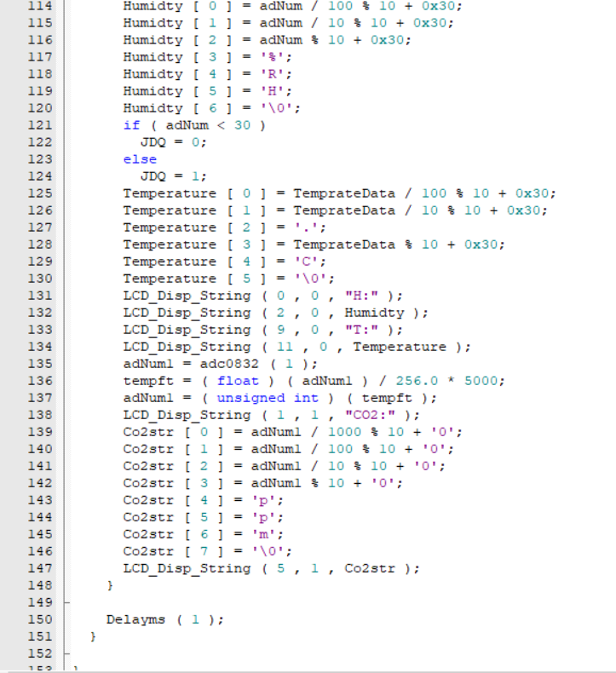The width and height of the screenshot is (616, 673).
Task: Click LCD_Disp_String on line 138
Action: [x=187, y=415]
